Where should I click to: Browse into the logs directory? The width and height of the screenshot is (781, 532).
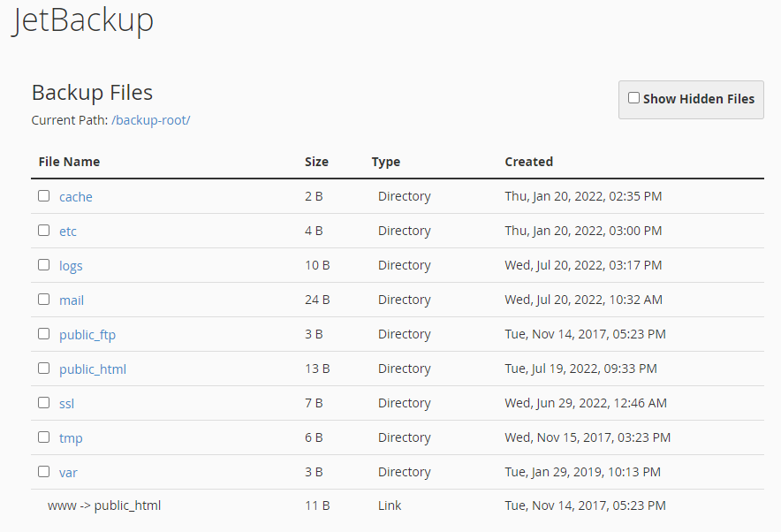coord(71,266)
